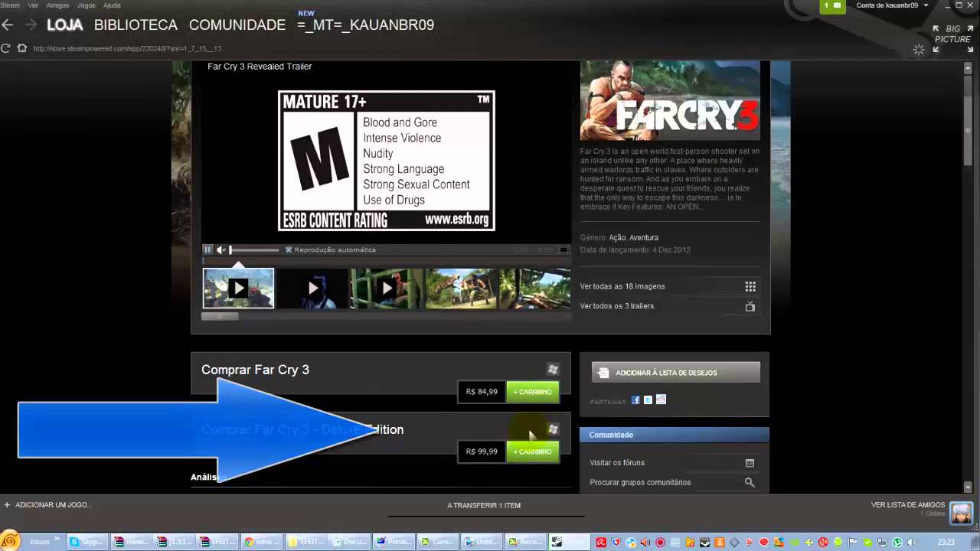
Task: Switch to Chrome intro window in taskbar
Action: point(261,542)
